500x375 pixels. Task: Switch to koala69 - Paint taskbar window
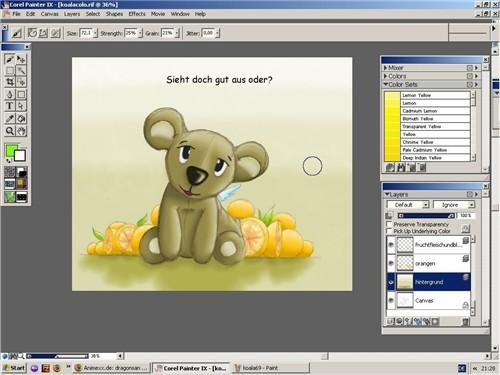tap(271, 368)
